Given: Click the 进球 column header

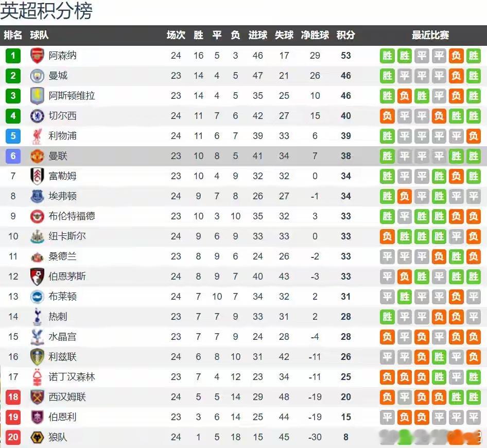Looking at the screenshot, I should point(258,35).
